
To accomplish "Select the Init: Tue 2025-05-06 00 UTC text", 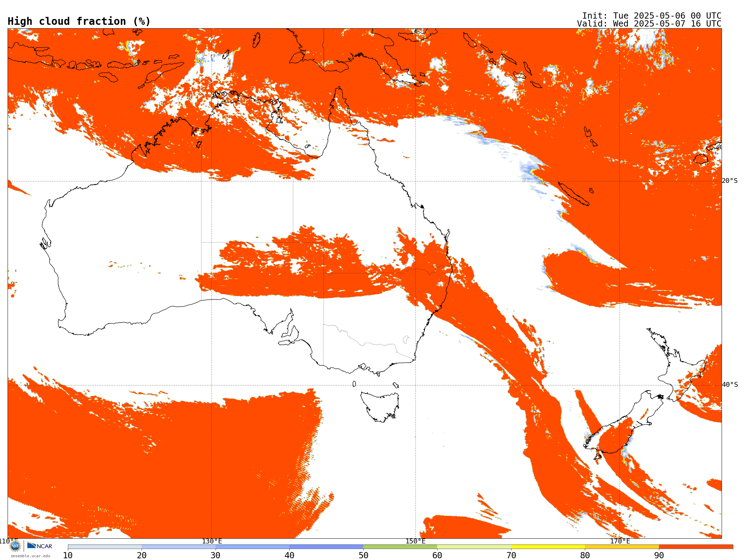I will [x=651, y=16].
